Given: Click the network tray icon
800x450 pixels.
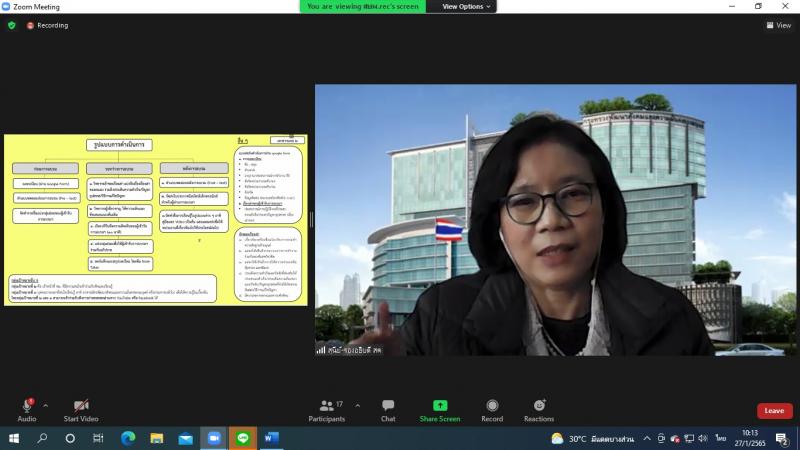Looking at the screenshot, I should pos(689,439).
